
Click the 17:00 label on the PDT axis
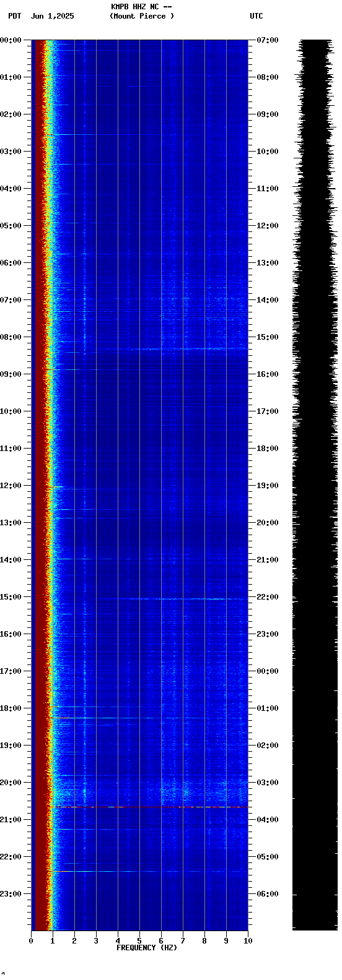pos(11,671)
